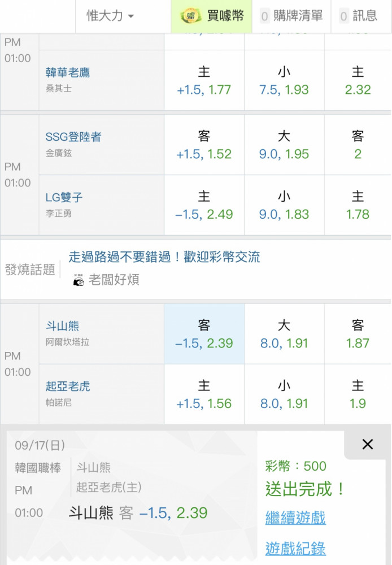Screen dimensions: 392x565
Task: Open the 購牌清單 tab
Action: click(291, 16)
